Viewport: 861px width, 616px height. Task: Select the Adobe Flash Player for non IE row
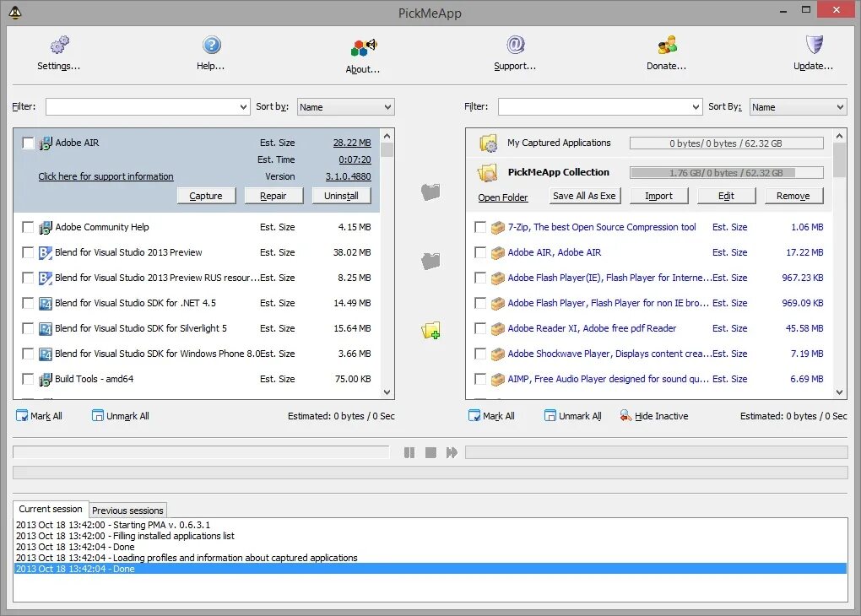[649, 303]
